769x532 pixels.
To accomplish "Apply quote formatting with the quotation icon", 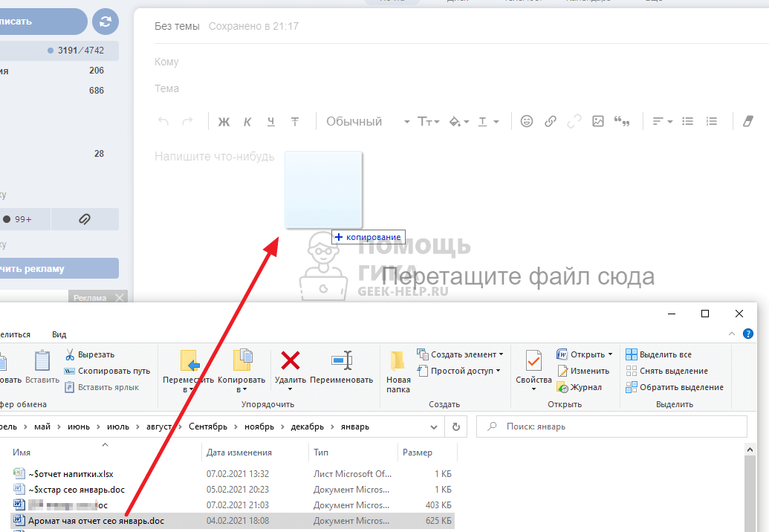I will [623, 122].
